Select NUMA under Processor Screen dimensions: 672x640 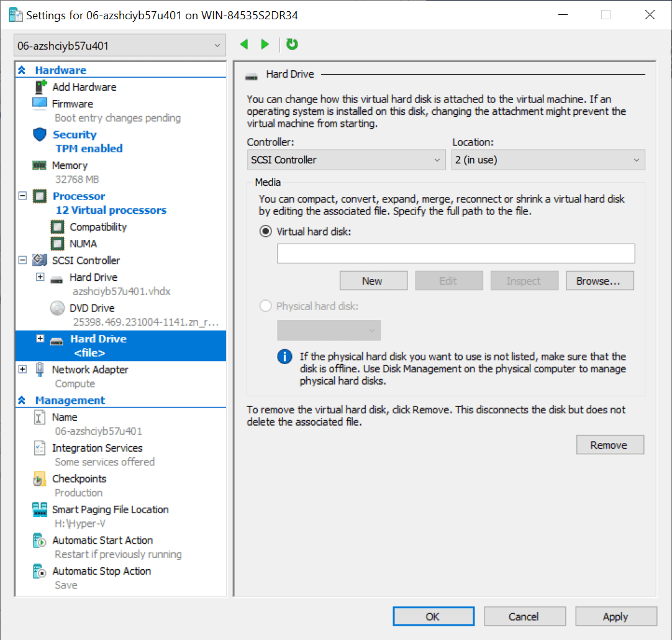click(83, 244)
